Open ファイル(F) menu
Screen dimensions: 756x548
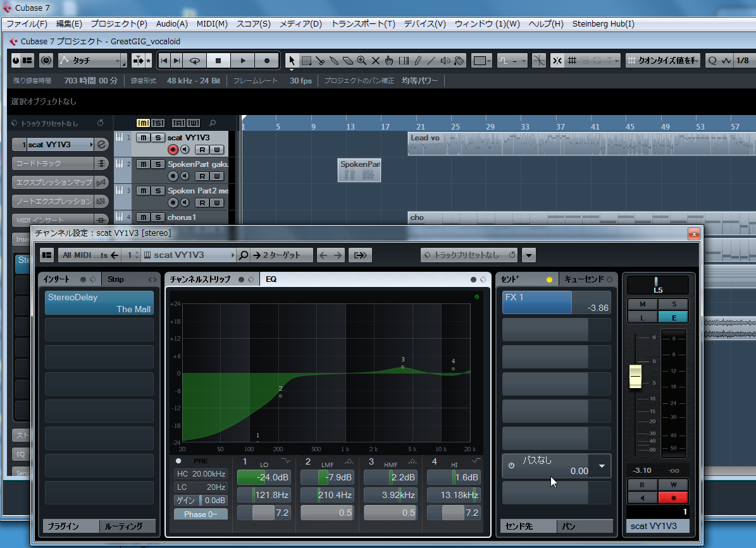click(x=27, y=23)
